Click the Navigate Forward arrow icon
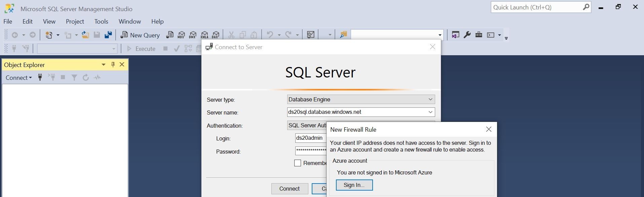Image resolution: width=644 pixels, height=197 pixels. click(x=33, y=35)
